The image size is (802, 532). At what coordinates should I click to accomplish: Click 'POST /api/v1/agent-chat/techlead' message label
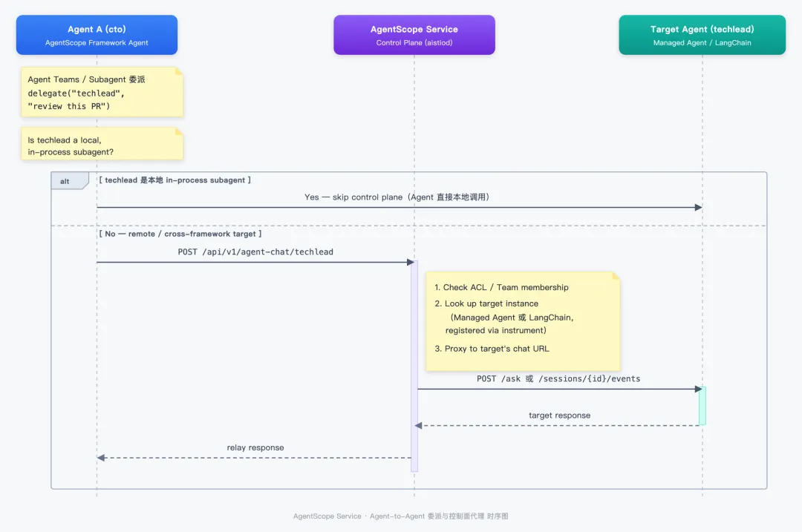(255, 252)
